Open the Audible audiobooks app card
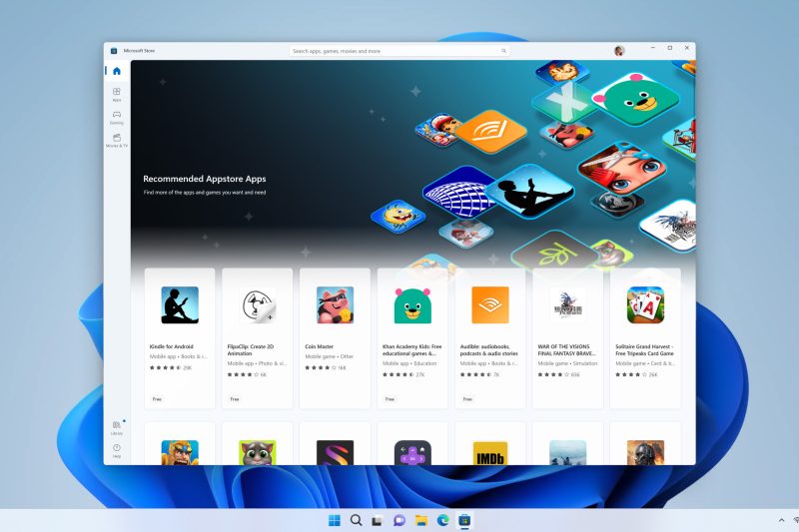799x532 pixels. pos(490,338)
